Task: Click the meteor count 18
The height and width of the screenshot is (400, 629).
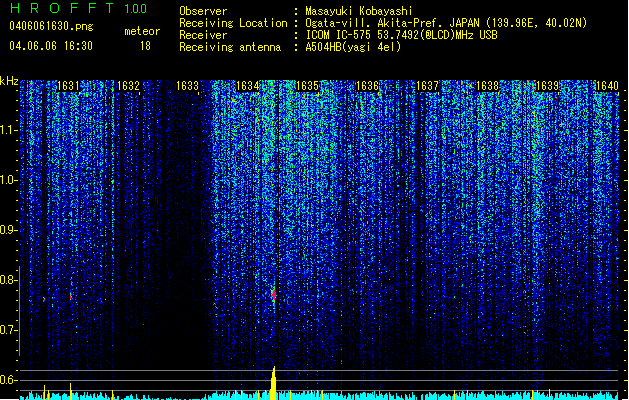Action: (145, 46)
